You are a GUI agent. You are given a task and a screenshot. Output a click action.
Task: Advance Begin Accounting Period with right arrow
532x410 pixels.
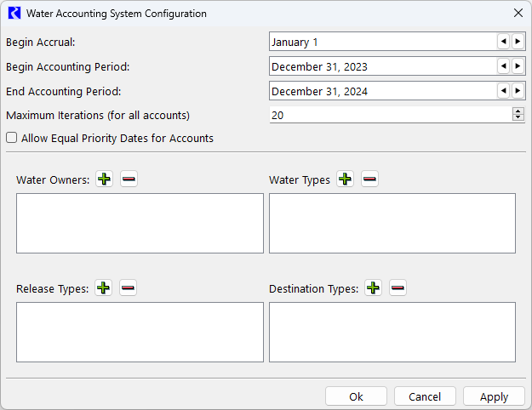[518, 66]
